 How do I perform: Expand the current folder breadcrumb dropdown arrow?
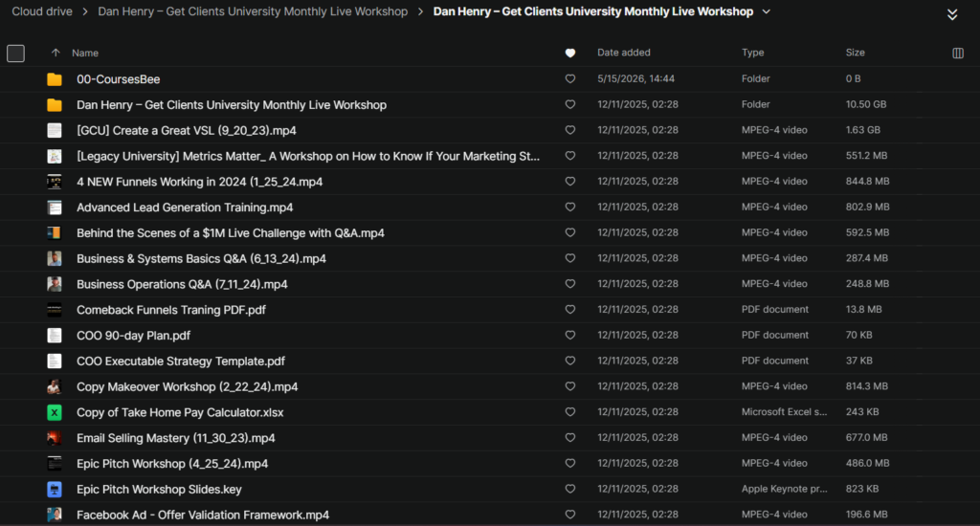pos(767,11)
